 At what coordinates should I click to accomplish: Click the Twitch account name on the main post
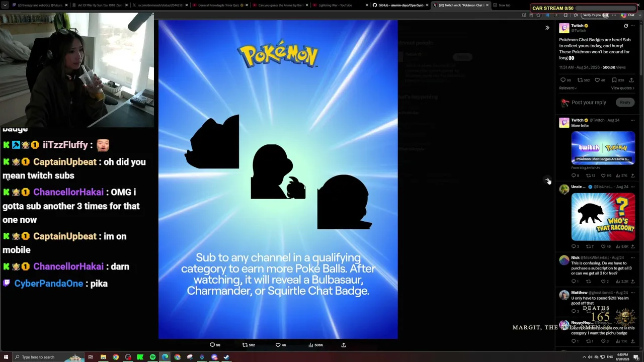(x=577, y=26)
